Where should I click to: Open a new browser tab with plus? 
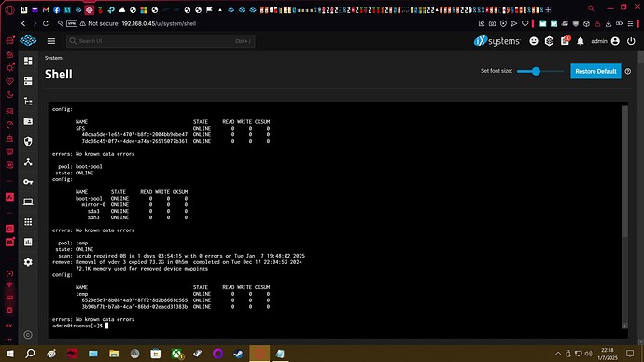point(548,10)
